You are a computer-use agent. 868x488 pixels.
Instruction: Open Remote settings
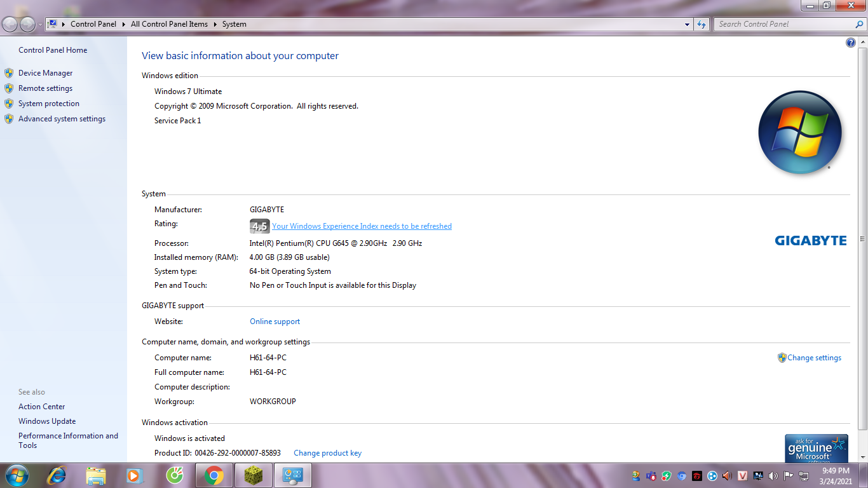pyautogui.click(x=45, y=88)
